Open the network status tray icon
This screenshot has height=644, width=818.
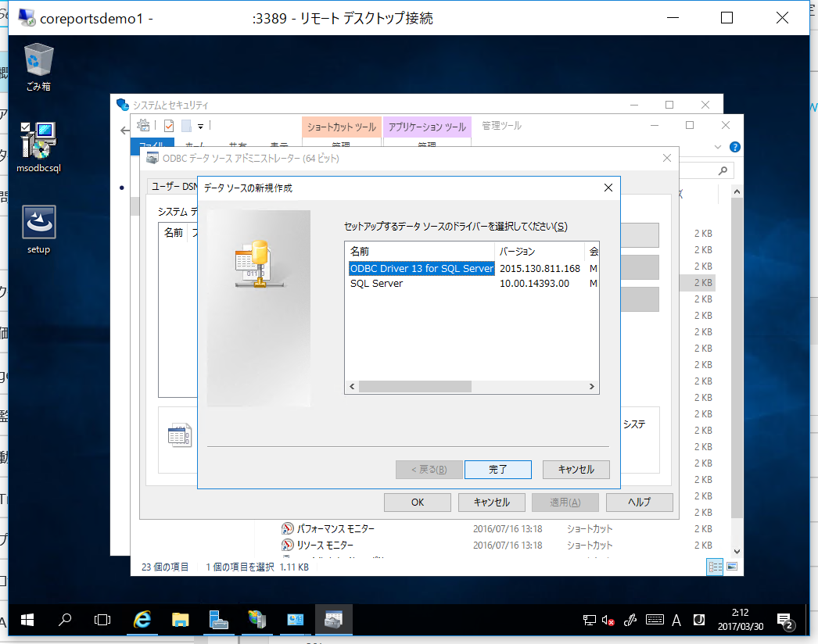click(x=589, y=620)
